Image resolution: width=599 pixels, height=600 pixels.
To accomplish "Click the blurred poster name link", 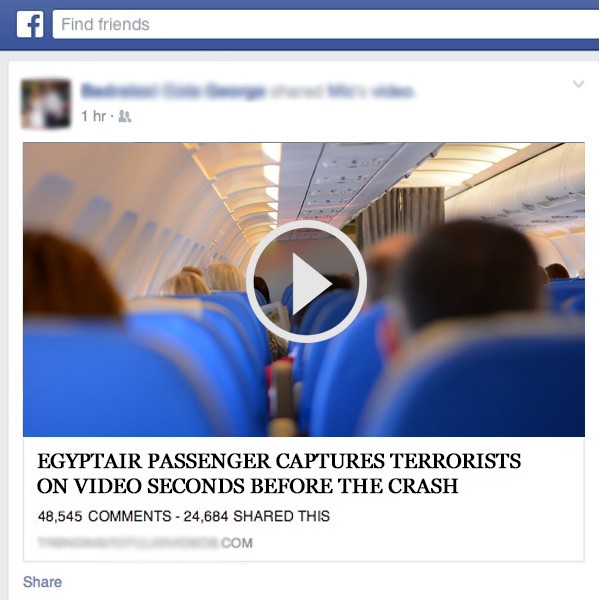I will (x=173, y=92).
